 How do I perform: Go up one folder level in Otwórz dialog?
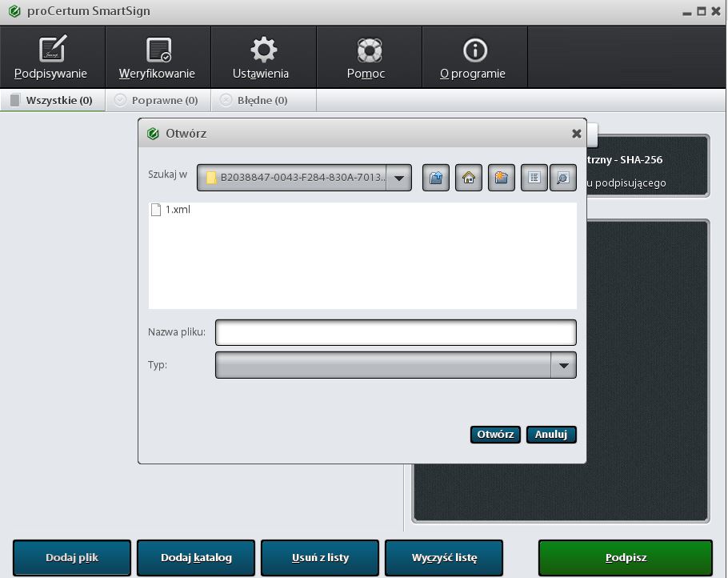[435, 178]
